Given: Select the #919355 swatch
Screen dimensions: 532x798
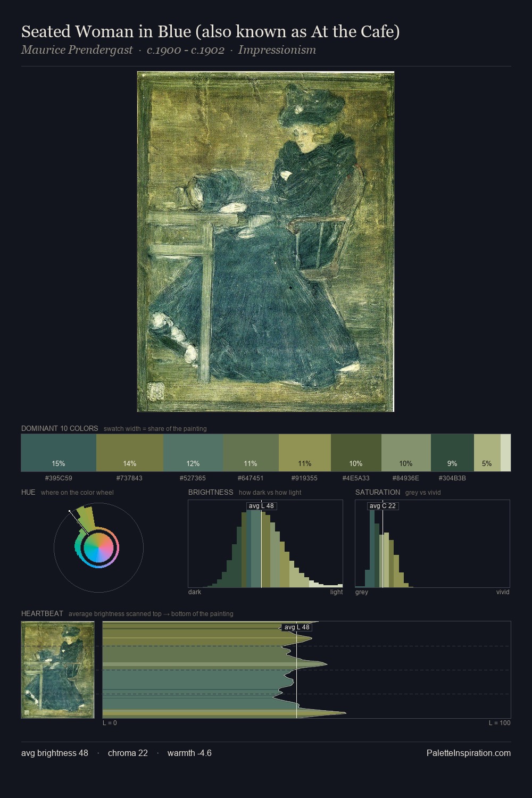Looking at the screenshot, I should (x=305, y=453).
